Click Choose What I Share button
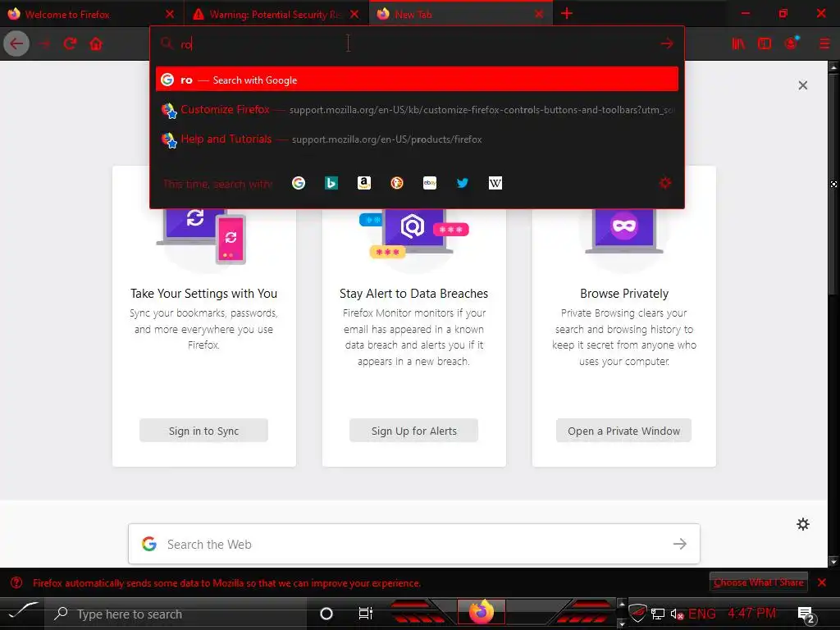The height and width of the screenshot is (630, 840). click(x=759, y=582)
